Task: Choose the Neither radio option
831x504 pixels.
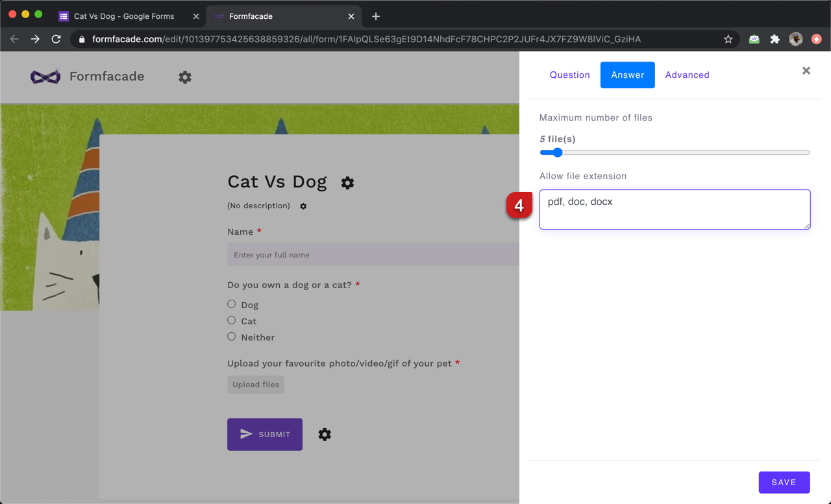Action: pos(231,336)
